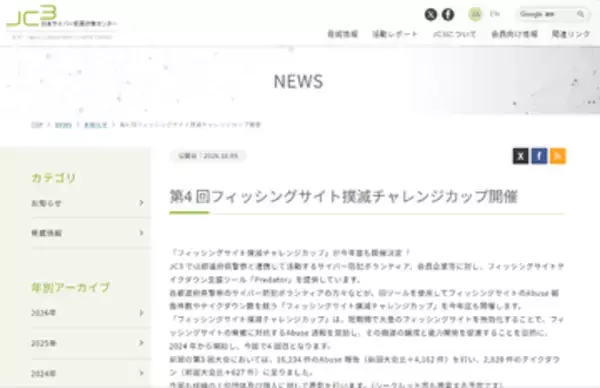The image size is (600, 388).
Task: Open the 活動レポート header menu
Action: point(395,34)
